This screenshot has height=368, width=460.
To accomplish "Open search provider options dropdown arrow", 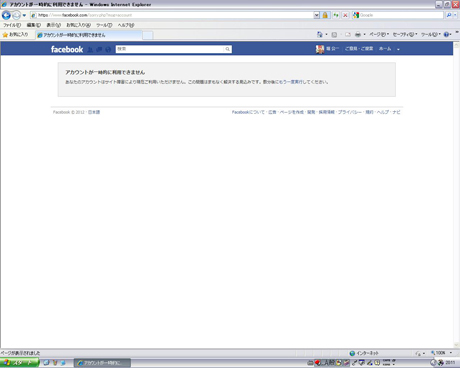I will click(x=455, y=15).
